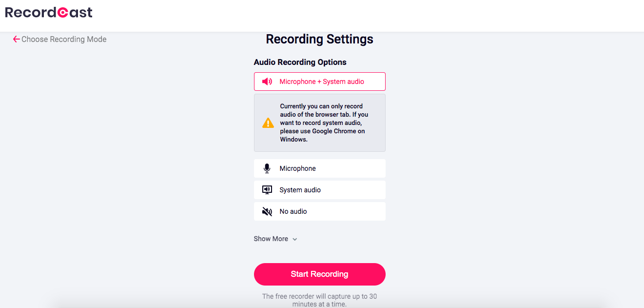Select Microphone + System audio option
This screenshot has height=308, width=644.
point(320,82)
